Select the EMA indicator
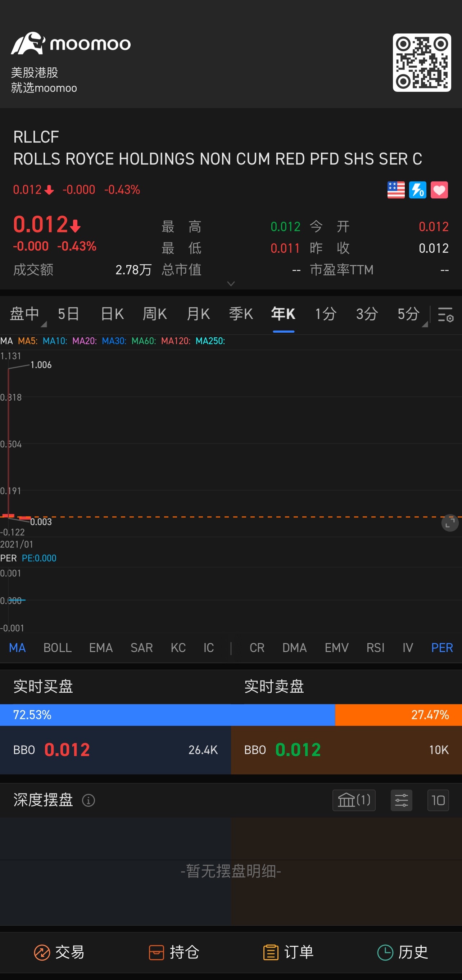462x980 pixels. (x=101, y=647)
